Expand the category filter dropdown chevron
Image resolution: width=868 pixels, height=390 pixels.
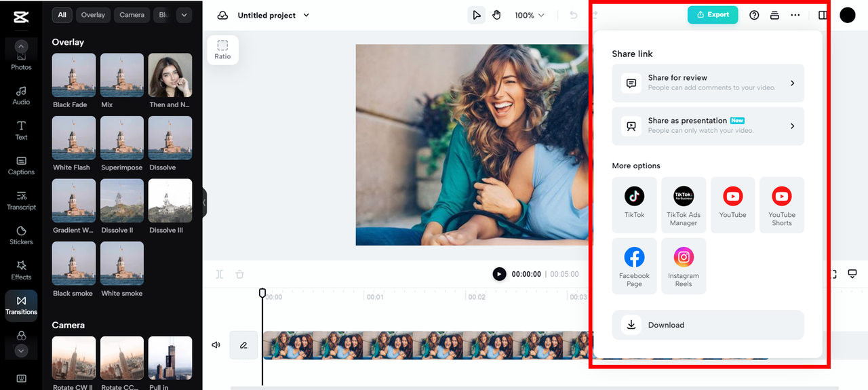[x=184, y=15]
